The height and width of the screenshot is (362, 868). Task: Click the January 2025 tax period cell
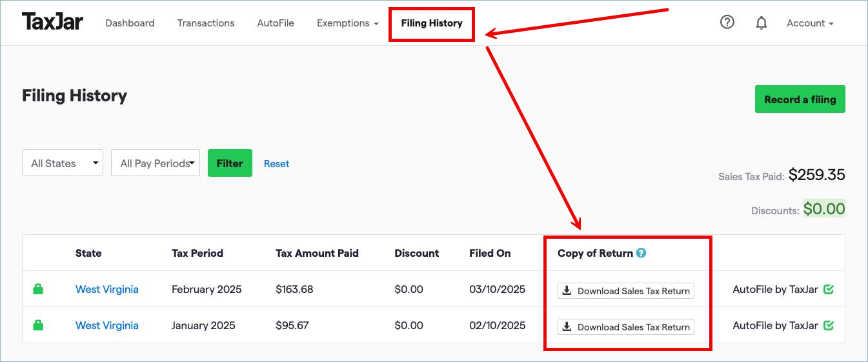click(x=203, y=325)
